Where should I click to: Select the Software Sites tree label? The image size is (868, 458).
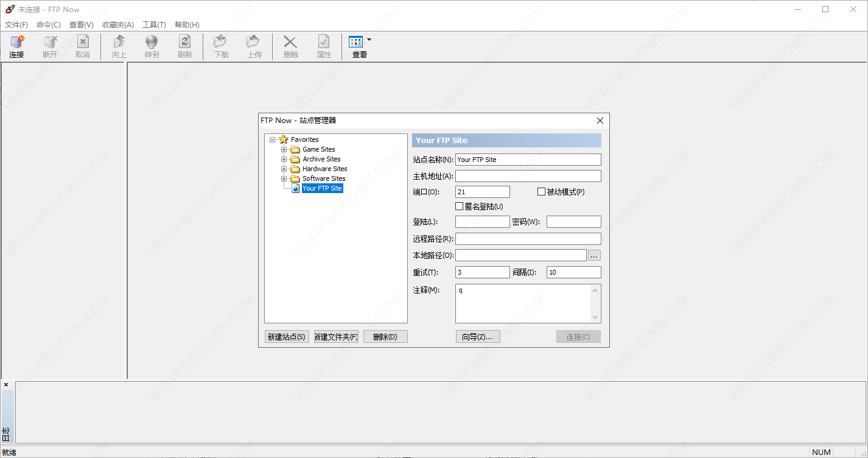coord(324,178)
